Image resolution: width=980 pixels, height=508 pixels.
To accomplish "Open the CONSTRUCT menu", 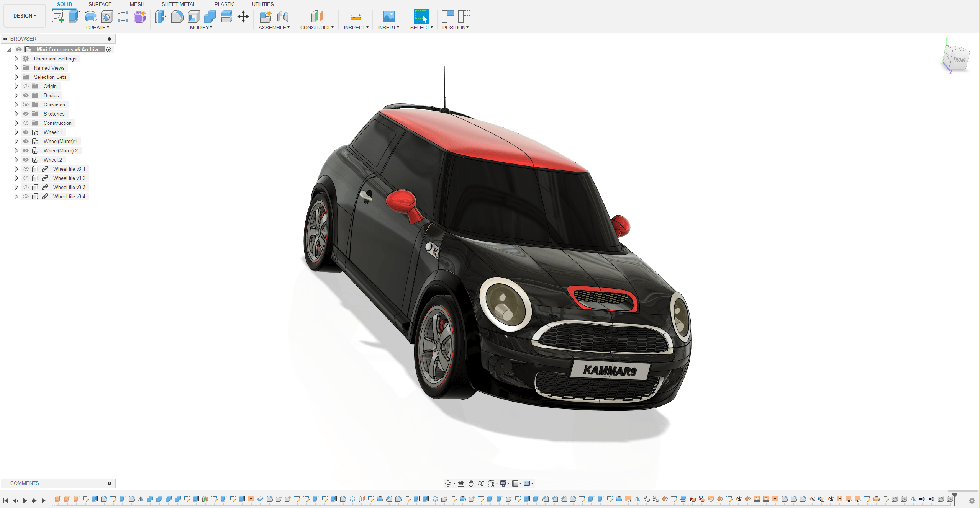I will (x=317, y=28).
